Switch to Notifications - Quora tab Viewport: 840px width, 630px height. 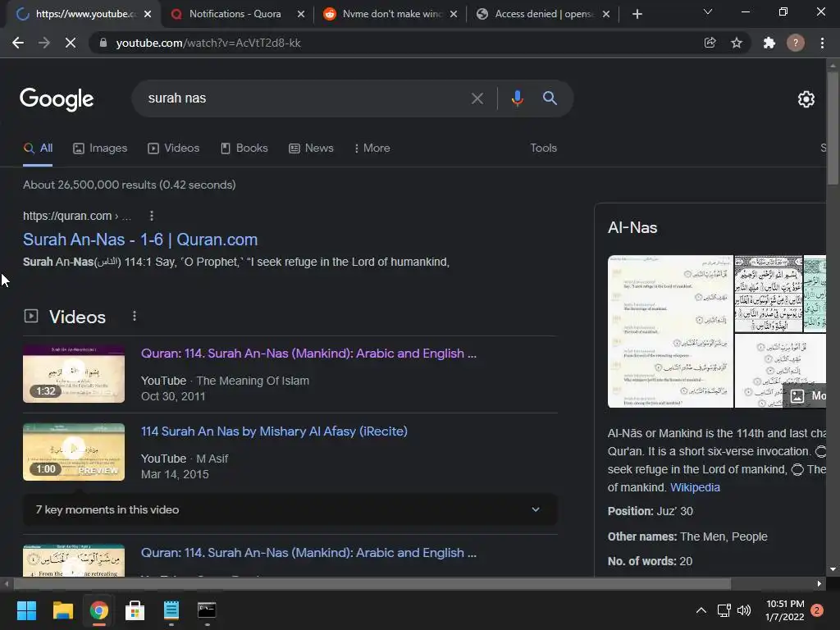(235, 14)
